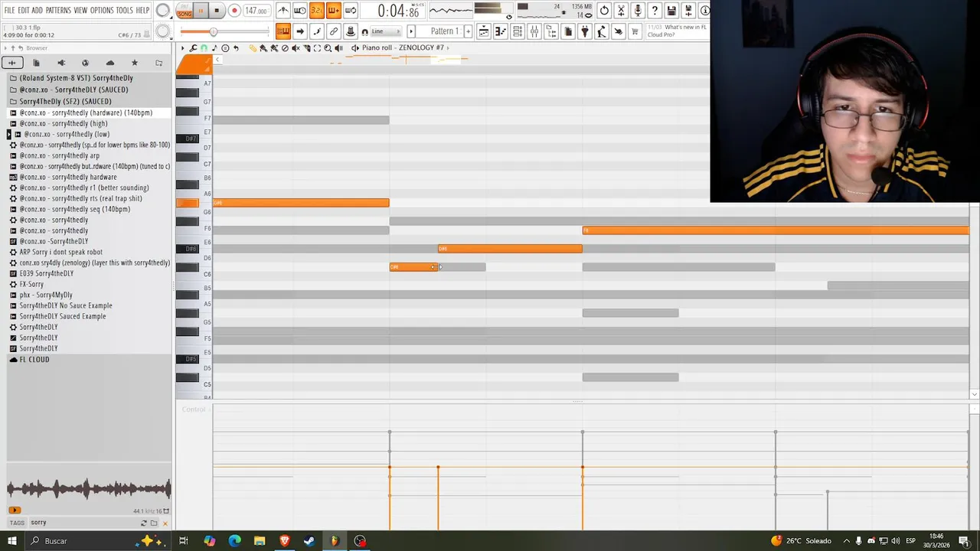Click the step editing mode arrow icon
980x551 pixels.
(x=300, y=31)
